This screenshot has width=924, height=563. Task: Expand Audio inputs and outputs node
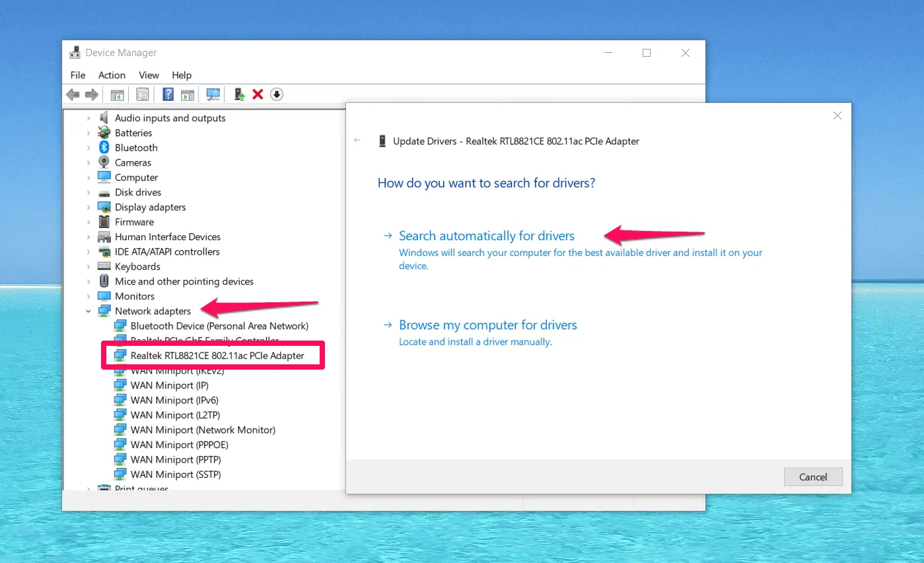tap(89, 118)
